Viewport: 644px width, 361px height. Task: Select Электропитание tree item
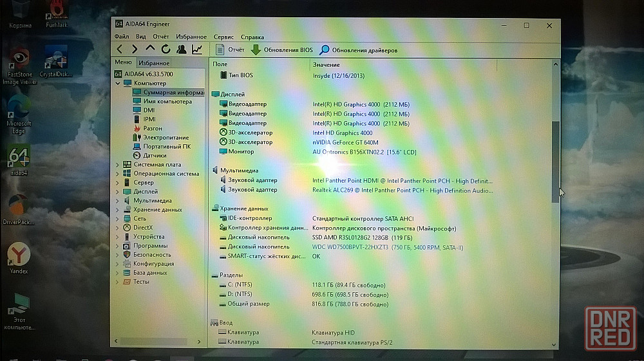point(161,138)
